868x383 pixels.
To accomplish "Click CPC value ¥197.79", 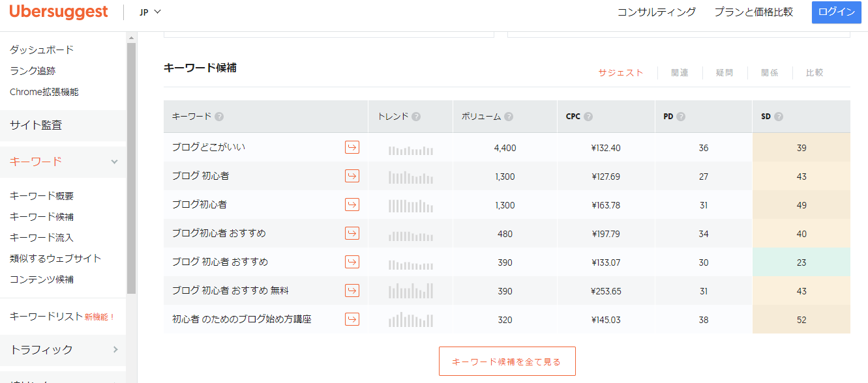I will (606, 234).
